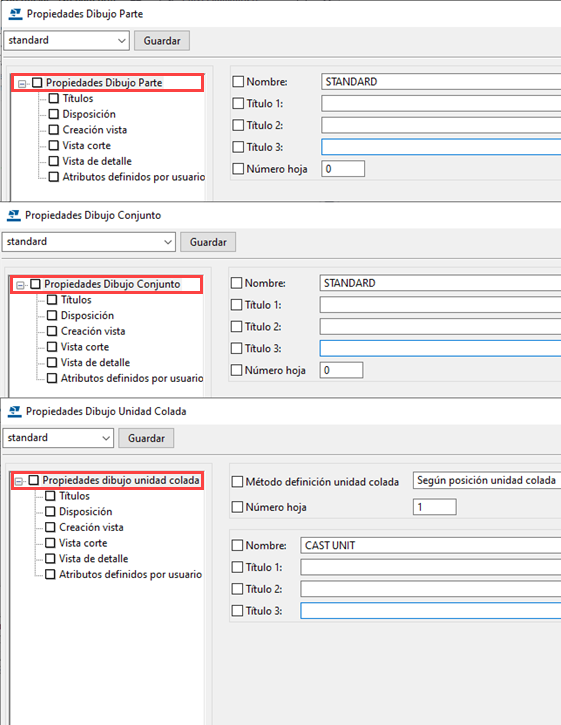Tick the Número hoja checkbox in Dibujo Conjunto

236,370
